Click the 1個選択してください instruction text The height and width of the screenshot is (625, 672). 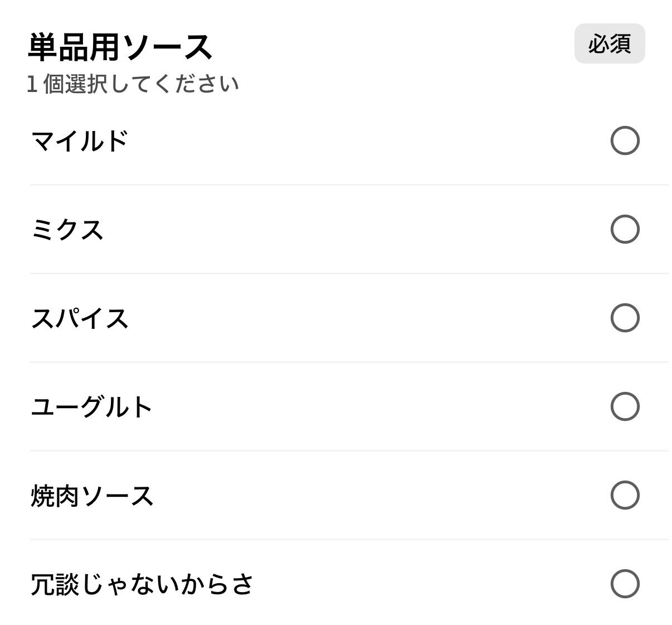click(x=133, y=84)
